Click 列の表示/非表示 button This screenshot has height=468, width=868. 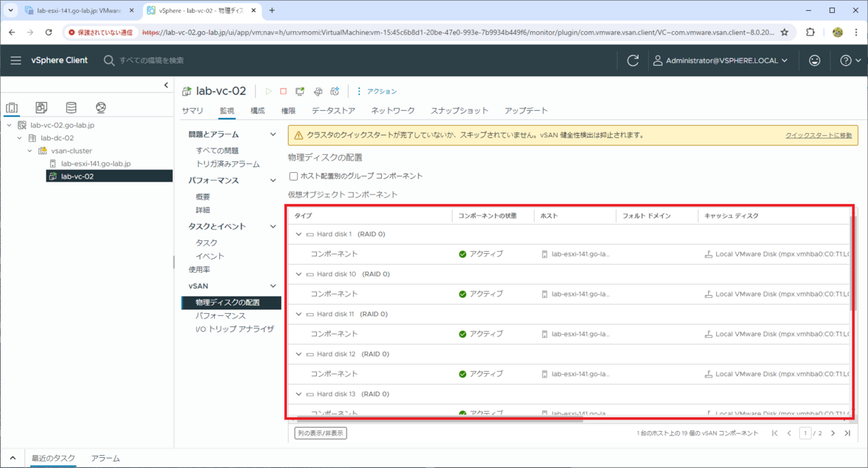click(320, 433)
